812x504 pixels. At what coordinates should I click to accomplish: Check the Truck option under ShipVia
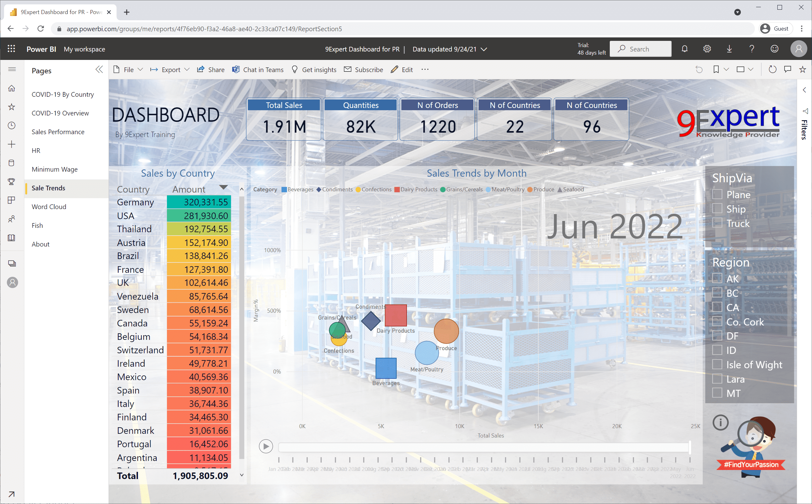pyautogui.click(x=717, y=223)
